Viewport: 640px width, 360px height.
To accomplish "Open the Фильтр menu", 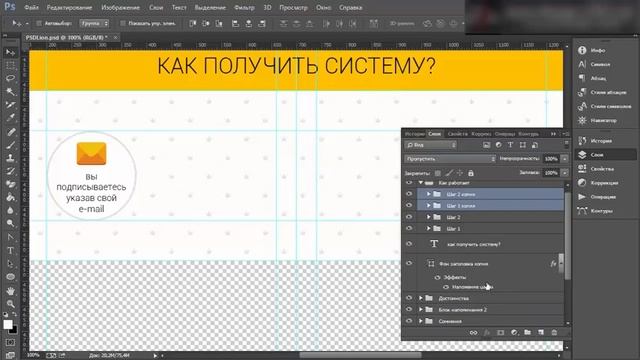I will [x=244, y=7].
